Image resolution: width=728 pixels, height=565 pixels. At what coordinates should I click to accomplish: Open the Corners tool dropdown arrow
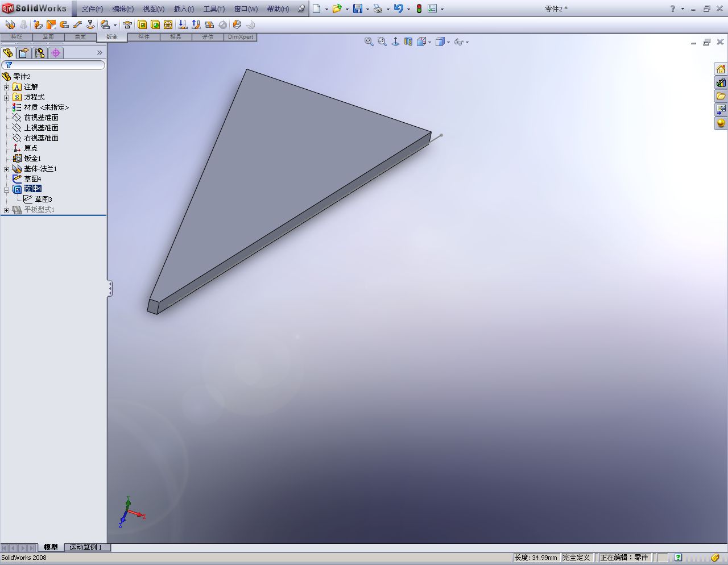point(115,25)
